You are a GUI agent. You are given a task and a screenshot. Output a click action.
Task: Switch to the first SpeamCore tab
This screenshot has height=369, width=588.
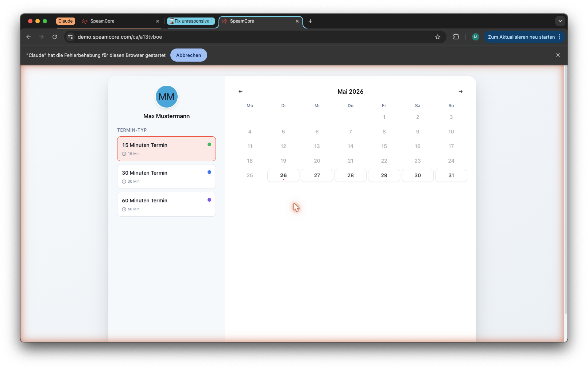109,21
